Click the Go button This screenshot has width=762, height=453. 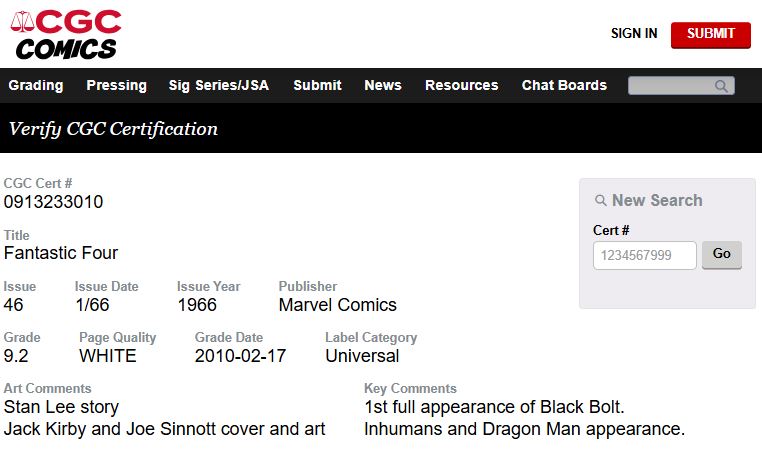click(721, 254)
